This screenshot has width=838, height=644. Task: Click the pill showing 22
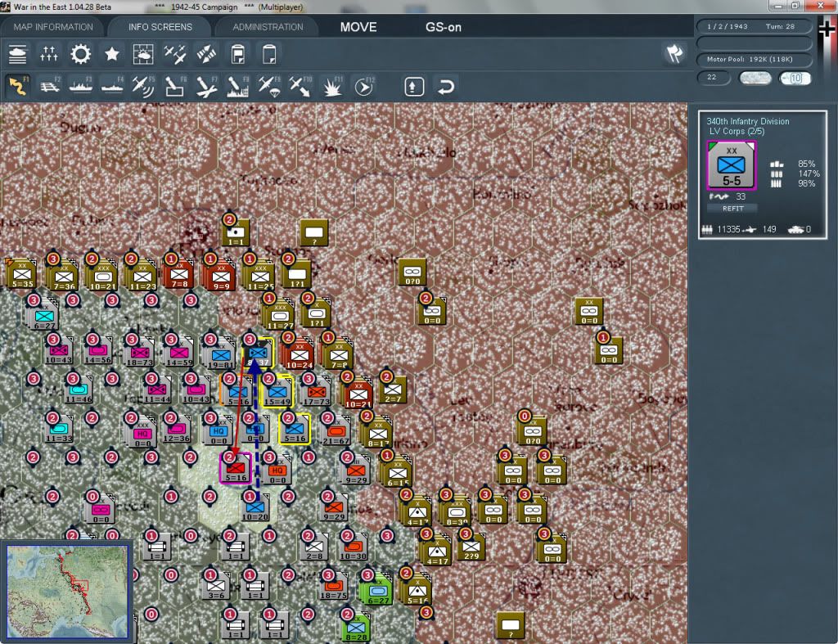pyautogui.click(x=714, y=78)
